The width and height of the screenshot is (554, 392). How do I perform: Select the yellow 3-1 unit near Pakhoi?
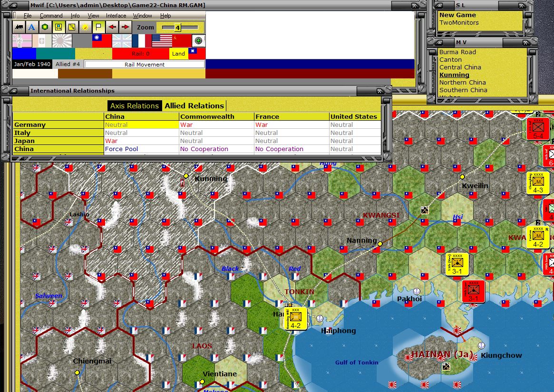click(457, 265)
